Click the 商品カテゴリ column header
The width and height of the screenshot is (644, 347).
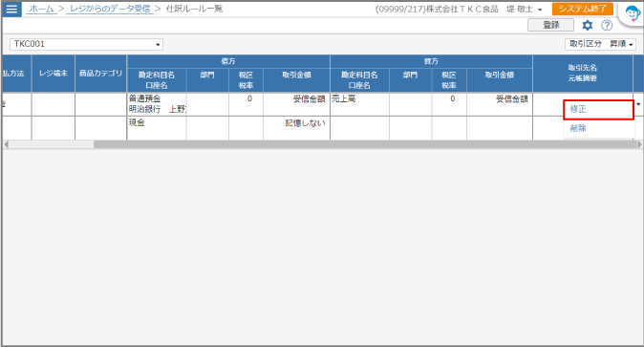coord(100,74)
